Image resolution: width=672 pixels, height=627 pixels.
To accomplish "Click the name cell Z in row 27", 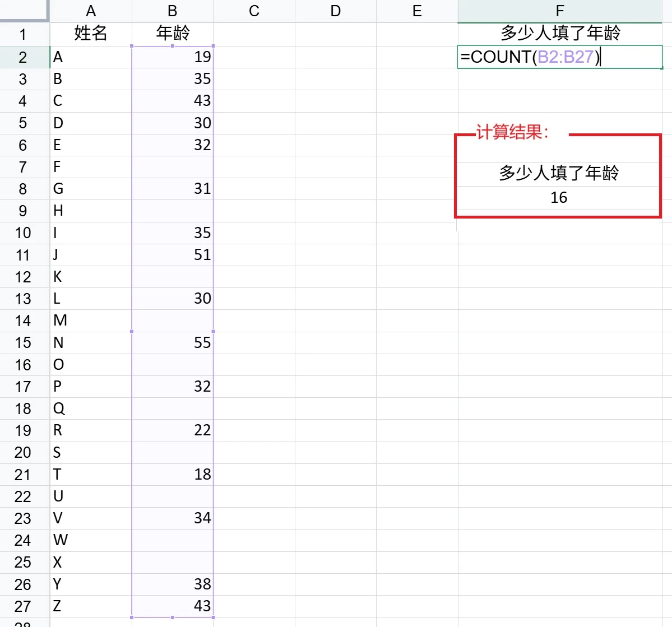I will (x=91, y=606).
